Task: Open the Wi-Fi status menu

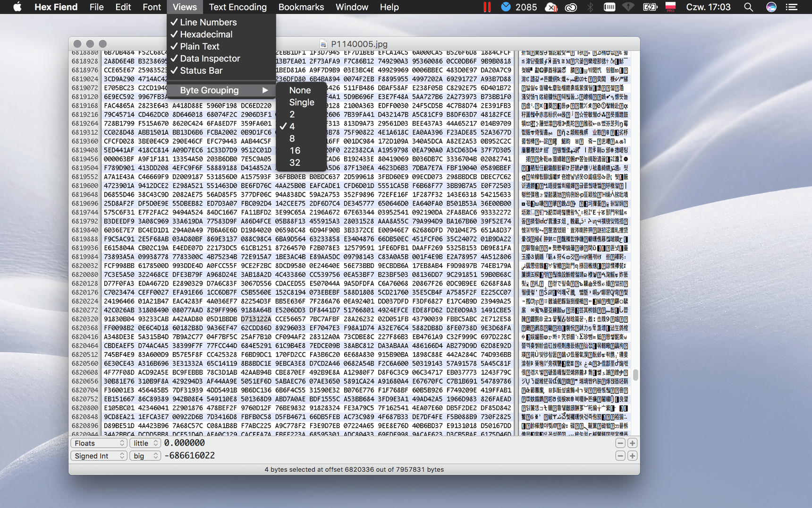Action: tap(628, 7)
